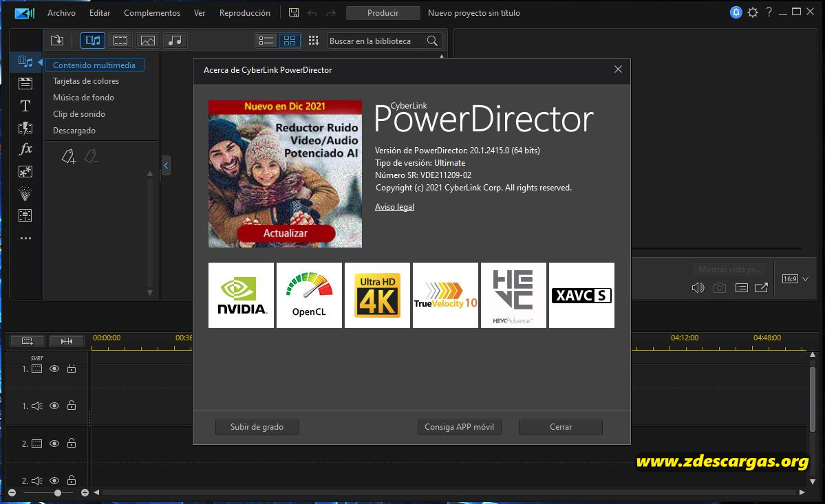
Task: Open the Complementos menu
Action: pyautogui.click(x=152, y=12)
